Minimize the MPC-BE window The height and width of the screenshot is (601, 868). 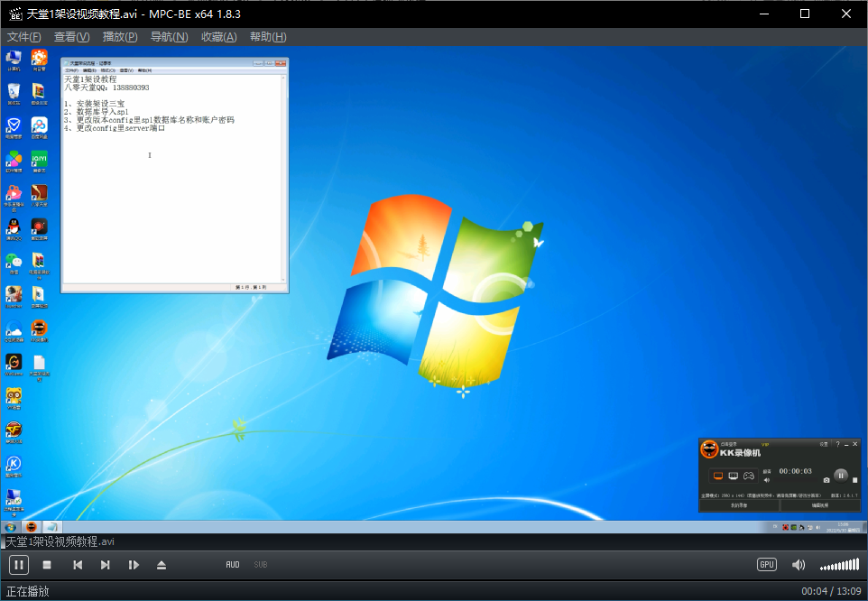pos(764,14)
